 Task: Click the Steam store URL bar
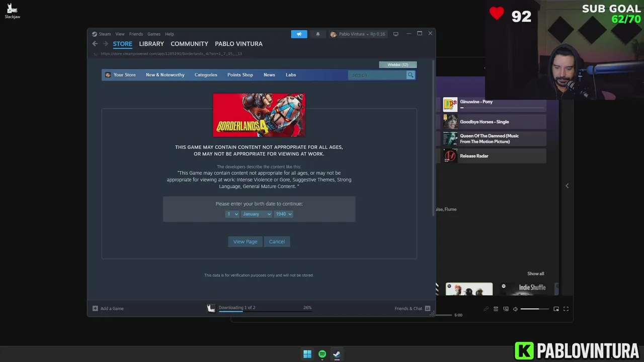coord(171,54)
